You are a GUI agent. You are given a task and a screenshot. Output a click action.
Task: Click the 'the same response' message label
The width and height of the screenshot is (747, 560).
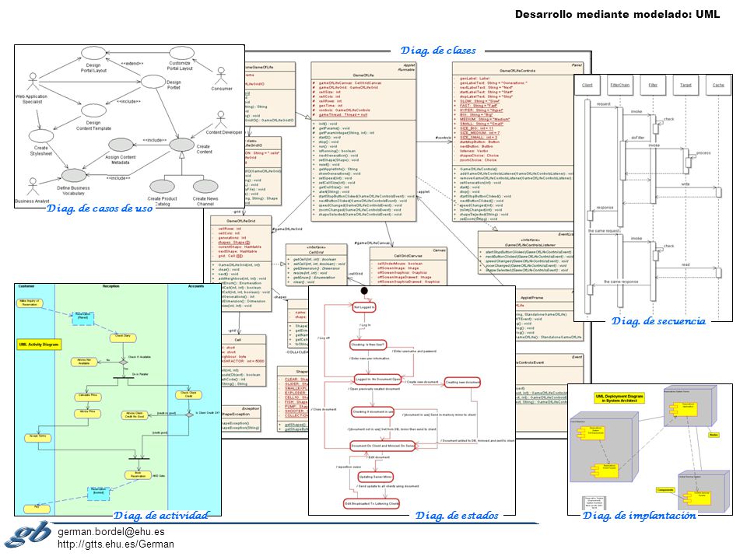tap(621, 282)
